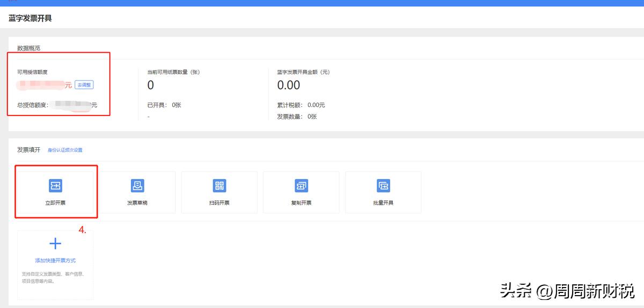Click the 去调整 adjust button
Screen dimensions: 644x308
(84, 85)
